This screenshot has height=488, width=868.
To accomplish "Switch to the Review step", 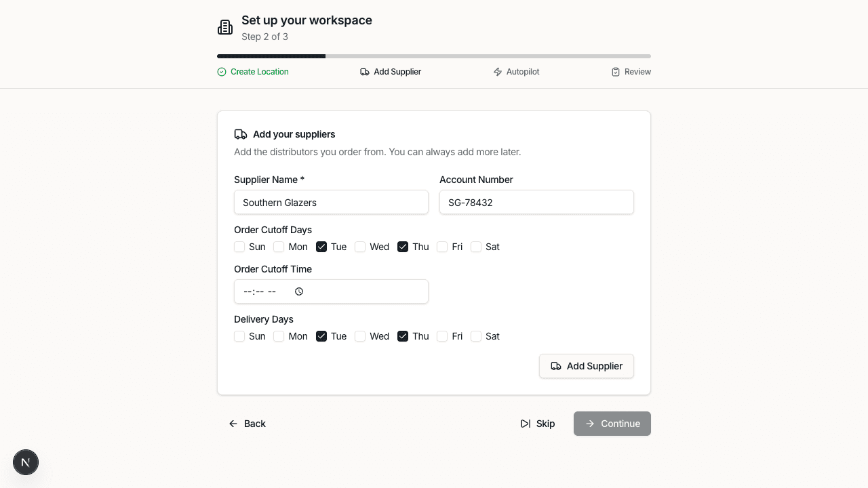I will pos(637,71).
